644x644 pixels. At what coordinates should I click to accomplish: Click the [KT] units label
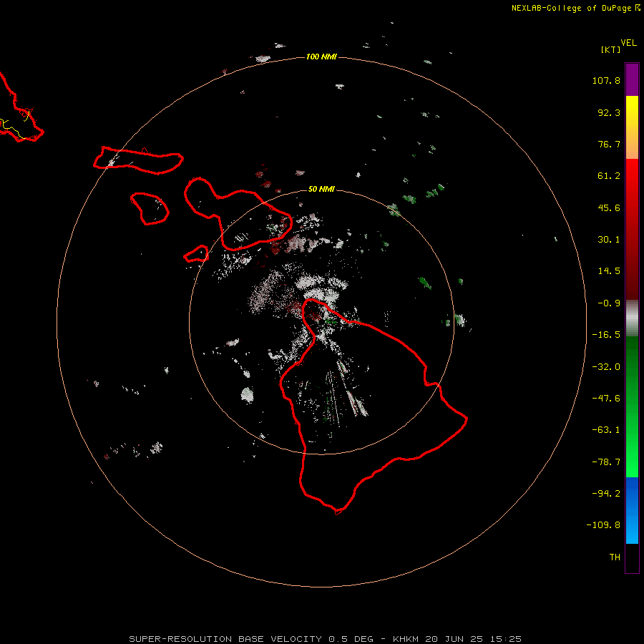610,49
